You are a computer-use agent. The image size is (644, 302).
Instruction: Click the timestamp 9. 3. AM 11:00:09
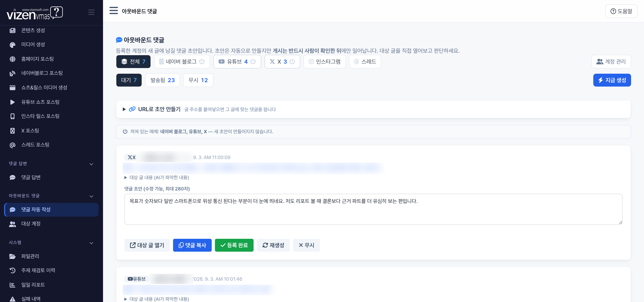point(212,157)
